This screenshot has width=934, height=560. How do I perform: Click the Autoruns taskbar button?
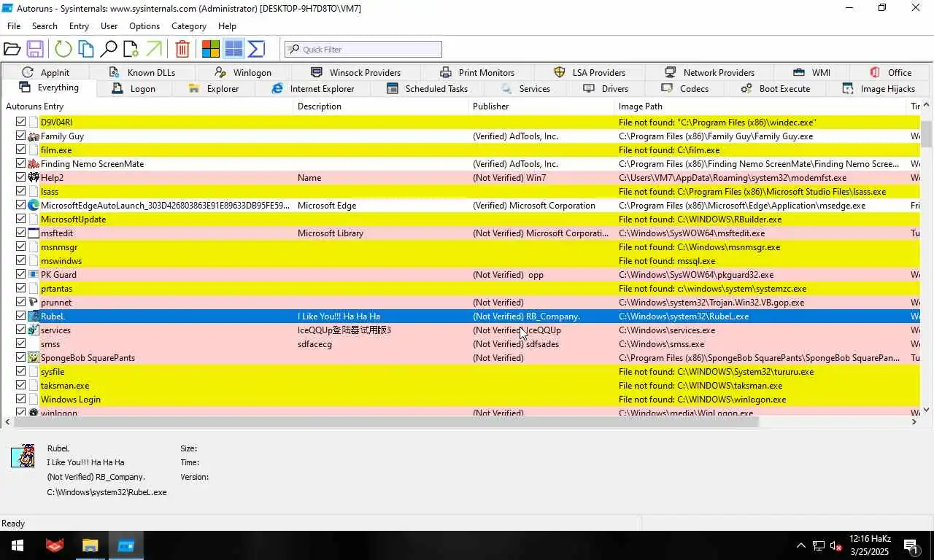click(x=126, y=545)
